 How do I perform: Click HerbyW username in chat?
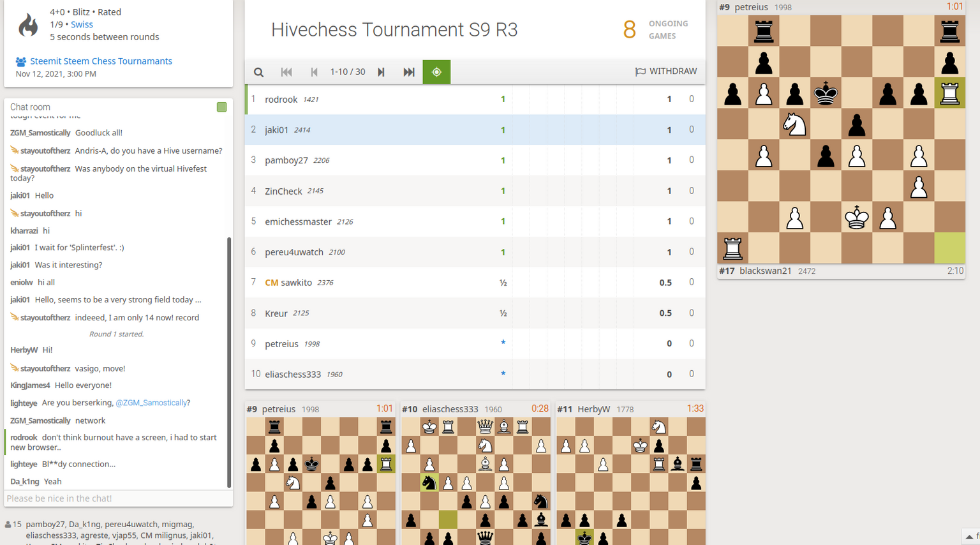point(24,350)
